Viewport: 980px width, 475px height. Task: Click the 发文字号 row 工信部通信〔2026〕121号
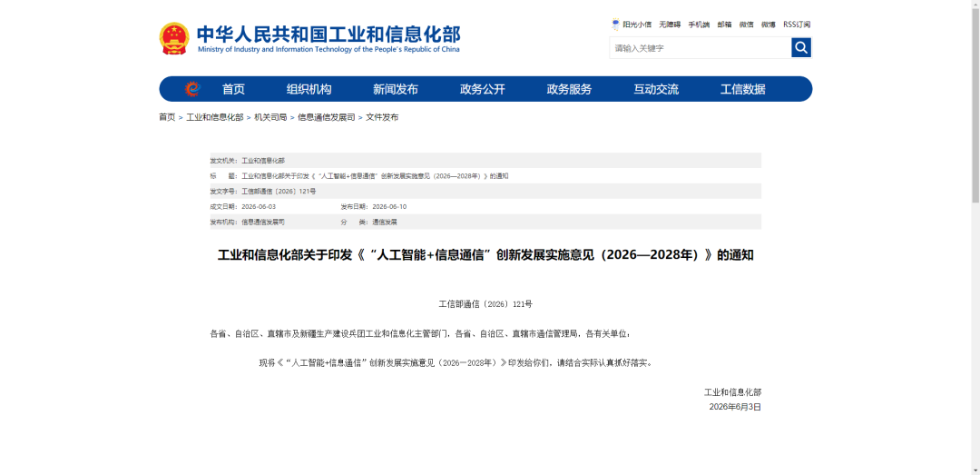(485, 191)
